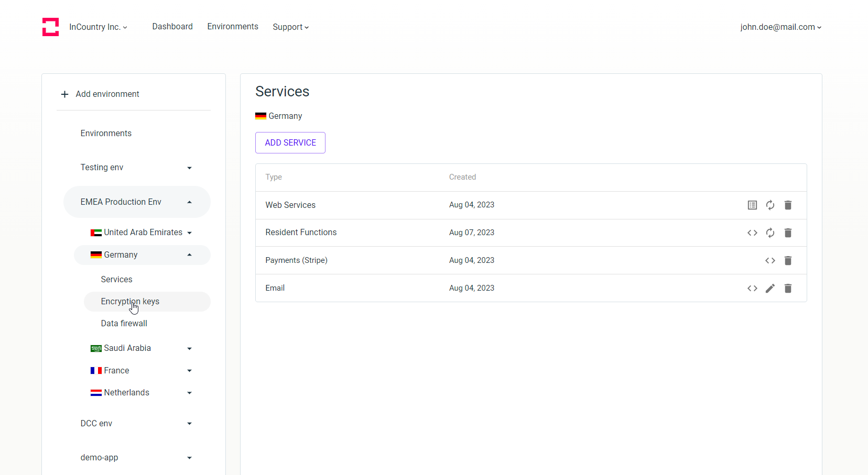Select Data firewall in the sidebar
The height and width of the screenshot is (475, 868).
pyautogui.click(x=124, y=323)
